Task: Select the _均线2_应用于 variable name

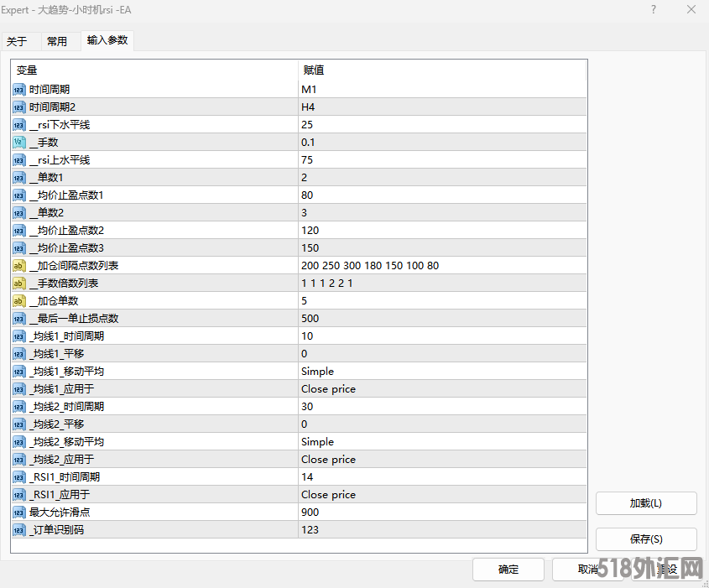Action: pyautogui.click(x=61, y=460)
